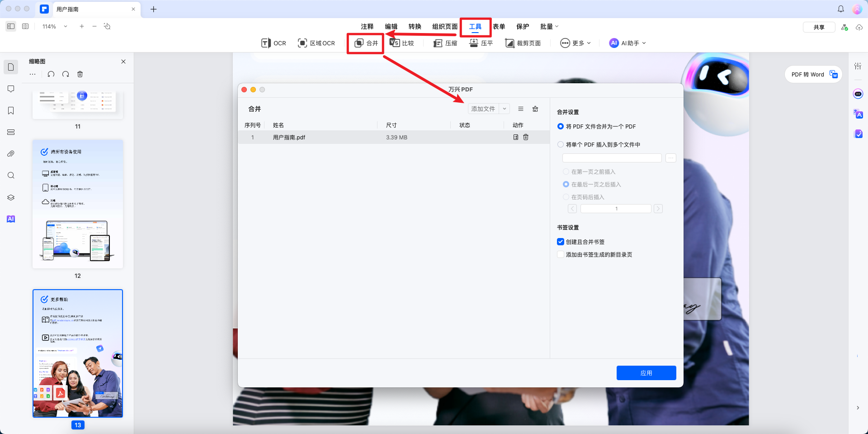The width and height of the screenshot is (868, 434).
Task: Select the OCR tool in the toolbar
Action: [273, 43]
